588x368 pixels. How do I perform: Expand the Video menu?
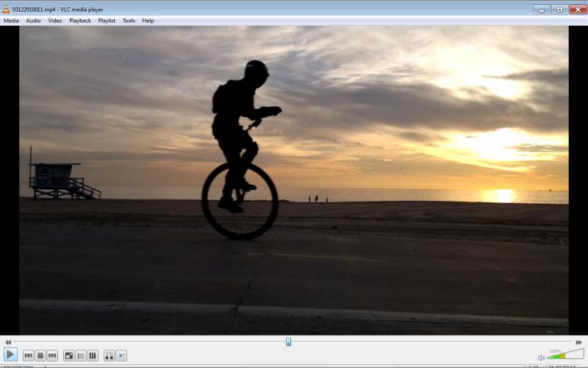[55, 21]
